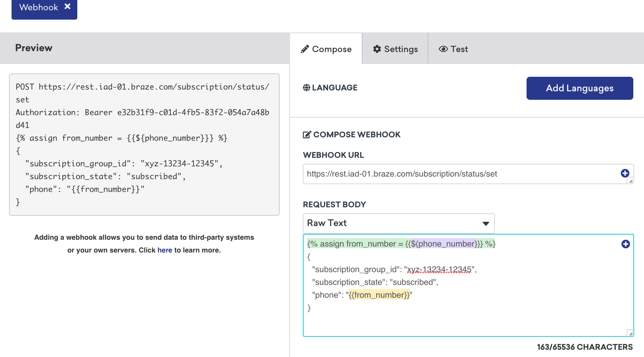Switch to the Settings tab
Screen dimensions: 644x357
(395, 49)
